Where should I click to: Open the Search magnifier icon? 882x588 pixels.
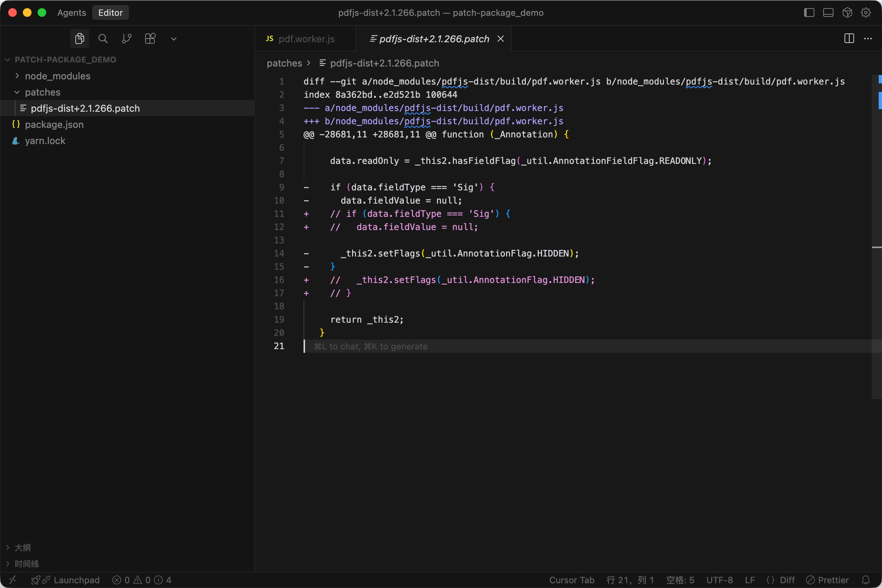tap(103, 39)
